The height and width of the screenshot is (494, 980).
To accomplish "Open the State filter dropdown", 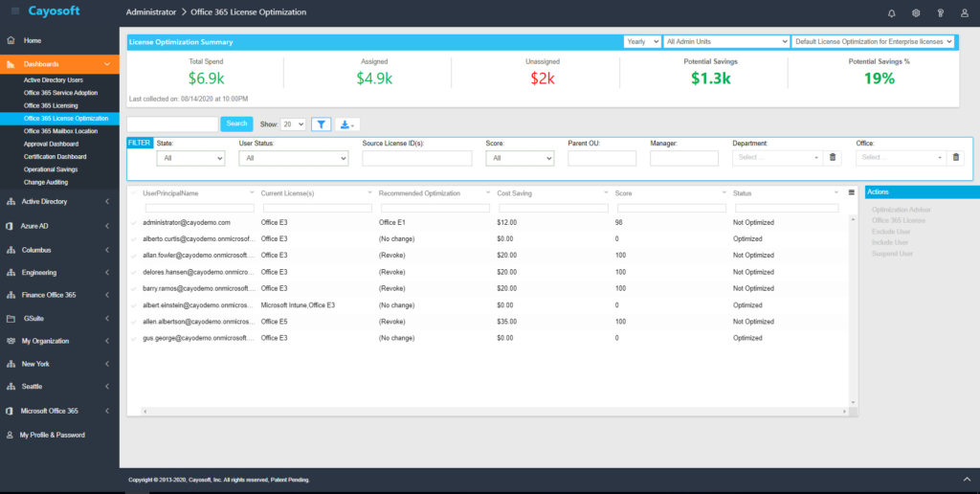I will [190, 158].
